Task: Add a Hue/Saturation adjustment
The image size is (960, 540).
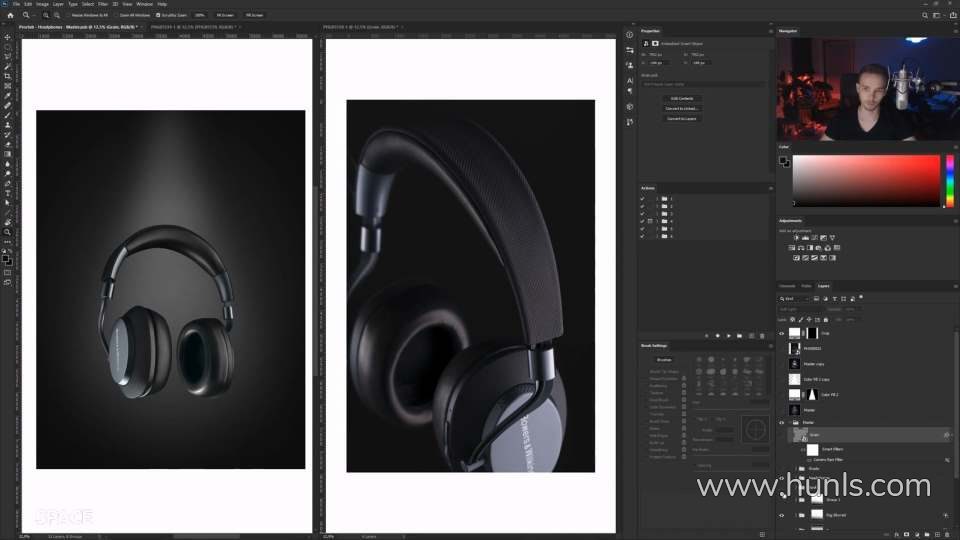Action: pyautogui.click(x=792, y=248)
